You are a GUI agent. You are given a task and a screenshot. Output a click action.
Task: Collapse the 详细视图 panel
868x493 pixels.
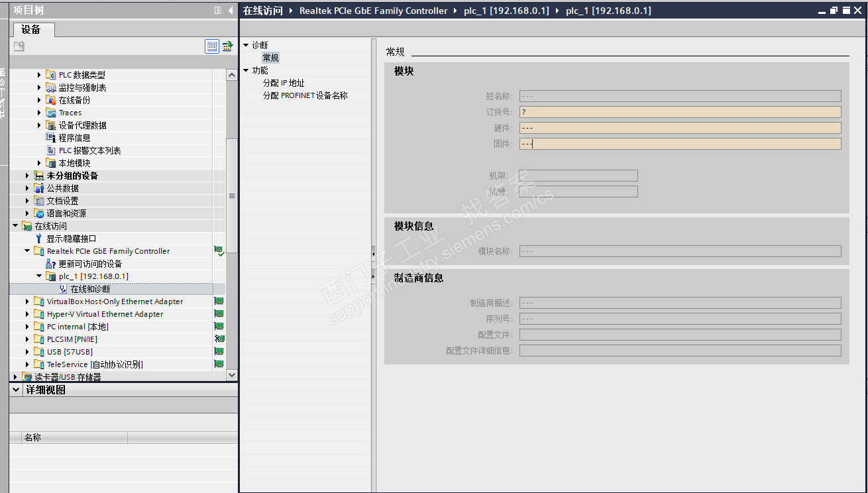pos(16,390)
